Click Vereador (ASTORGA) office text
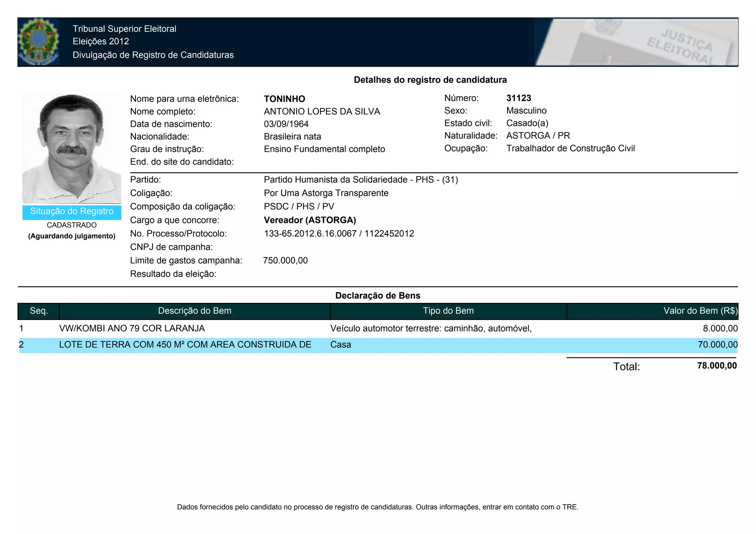 coord(310,220)
